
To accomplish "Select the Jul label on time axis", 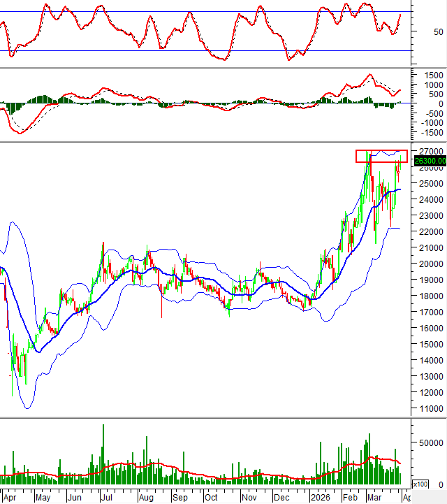I will tap(107, 498).
